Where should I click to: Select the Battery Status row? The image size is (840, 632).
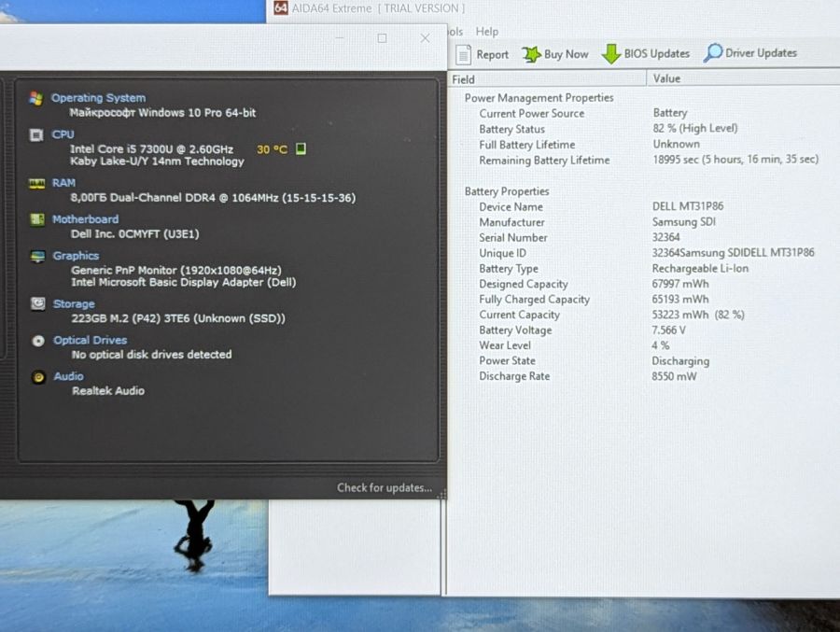coord(643,129)
